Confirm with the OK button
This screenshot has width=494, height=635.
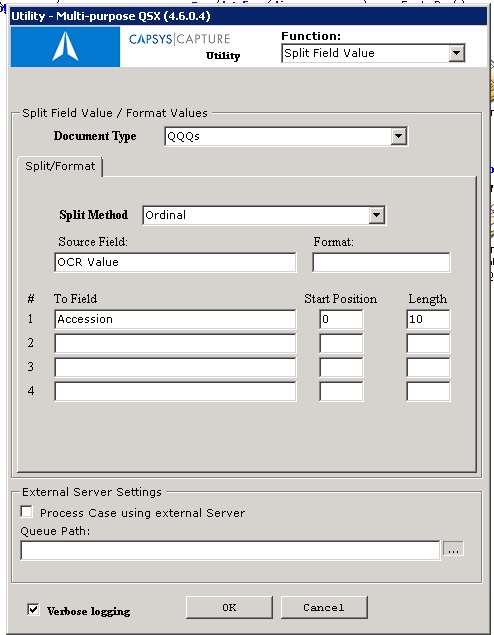coord(229,607)
